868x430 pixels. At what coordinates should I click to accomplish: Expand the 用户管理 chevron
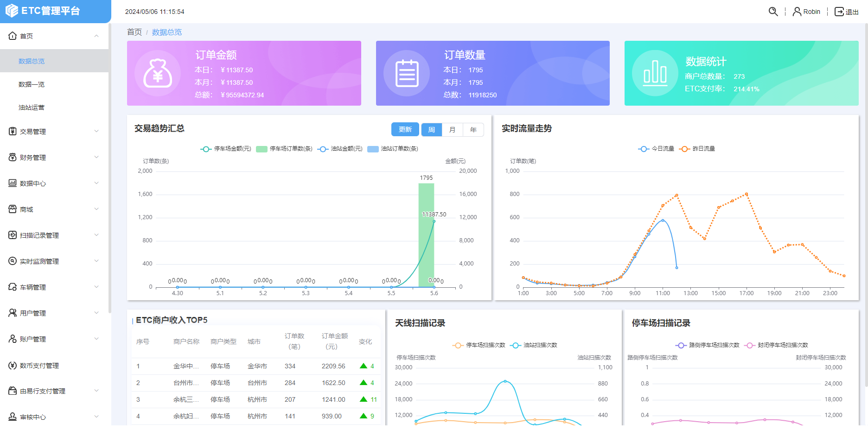point(96,313)
